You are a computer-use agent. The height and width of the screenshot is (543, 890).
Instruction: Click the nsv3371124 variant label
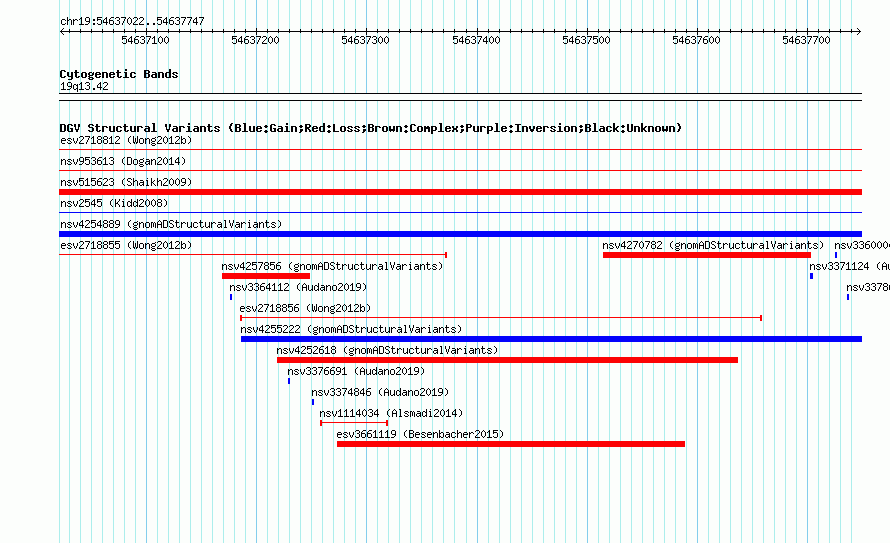click(x=849, y=266)
